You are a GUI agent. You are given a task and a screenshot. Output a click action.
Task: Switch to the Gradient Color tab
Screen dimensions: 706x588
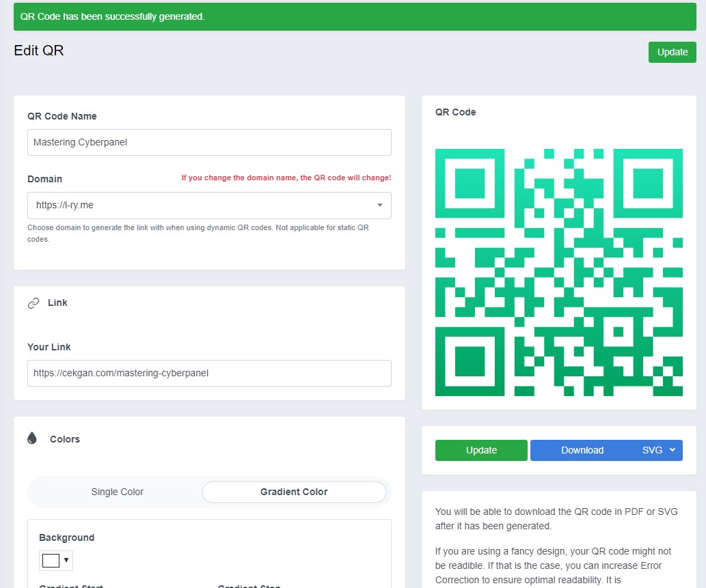[x=294, y=492]
